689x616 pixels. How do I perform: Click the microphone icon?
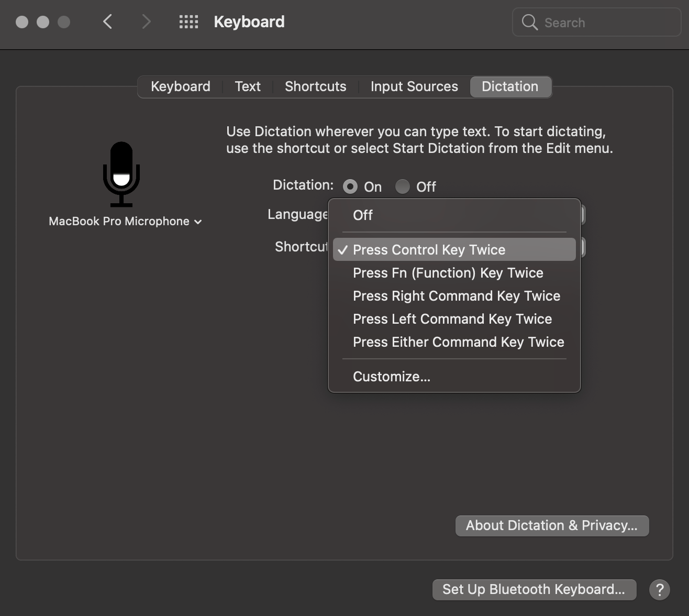(121, 174)
